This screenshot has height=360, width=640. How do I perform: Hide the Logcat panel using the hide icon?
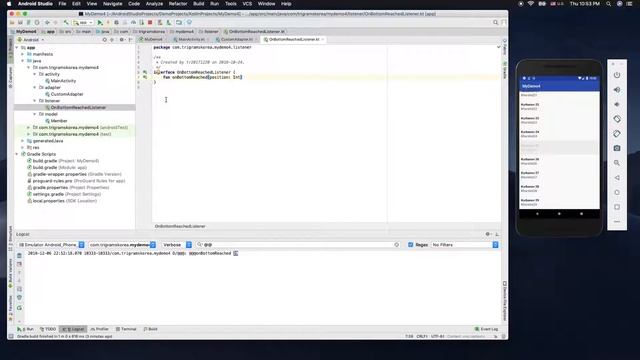497,234
